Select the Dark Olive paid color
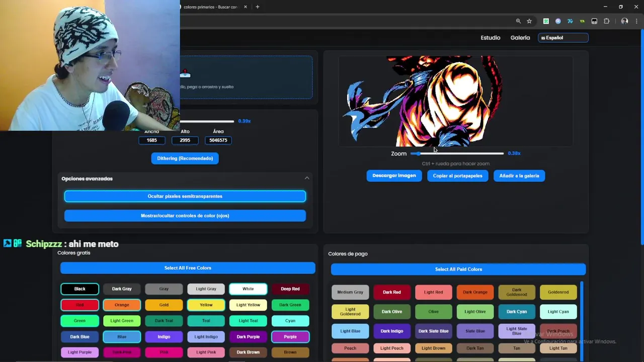Screen dimensions: 644x362 (392, 312)
